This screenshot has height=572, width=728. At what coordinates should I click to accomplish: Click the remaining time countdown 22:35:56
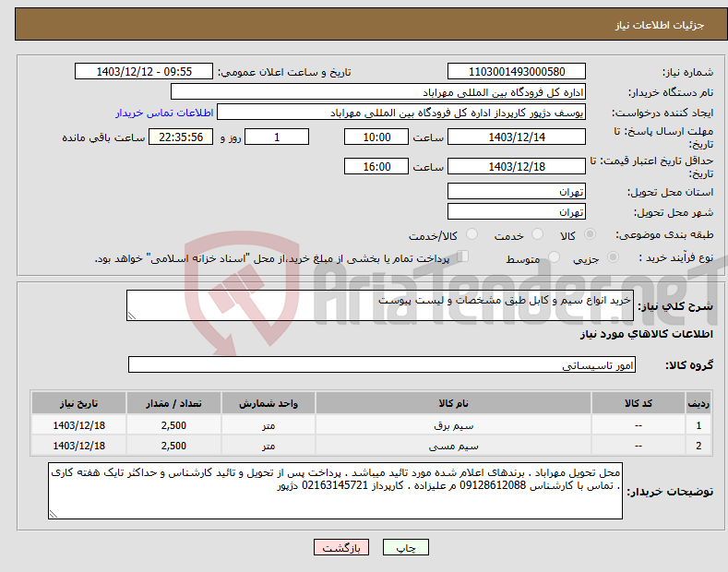[x=181, y=137]
